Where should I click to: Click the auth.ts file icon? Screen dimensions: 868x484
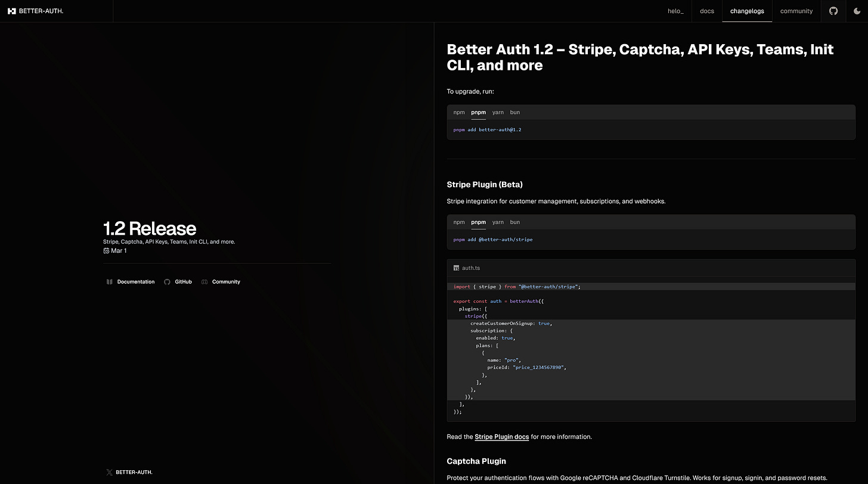coord(456,268)
